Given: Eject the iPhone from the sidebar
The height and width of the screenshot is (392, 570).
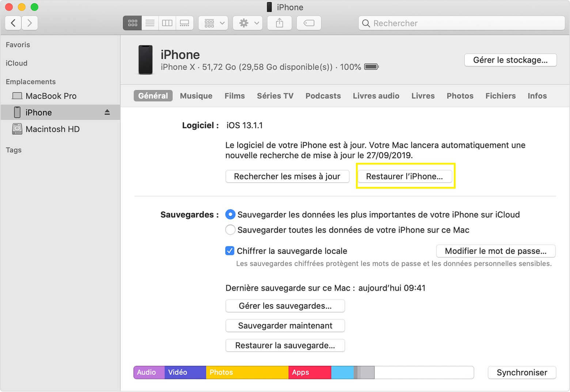Looking at the screenshot, I should click(x=107, y=112).
